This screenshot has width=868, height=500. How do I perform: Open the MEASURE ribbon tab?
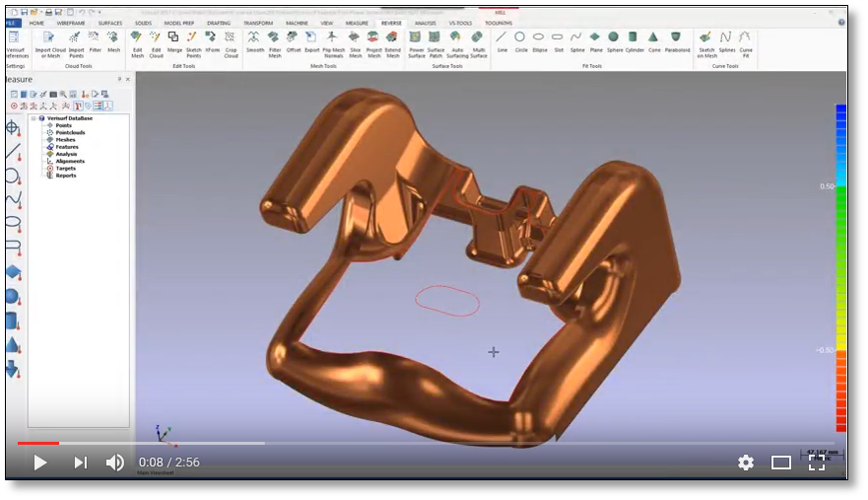[357, 24]
